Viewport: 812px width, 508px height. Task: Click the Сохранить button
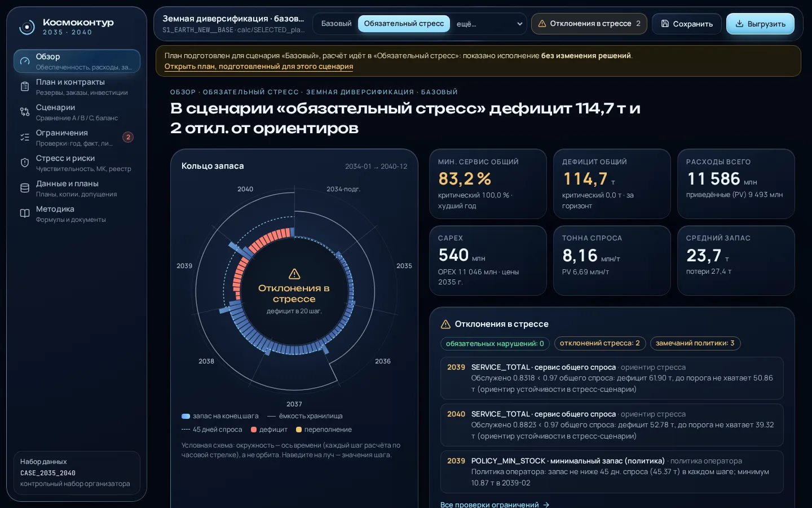pos(687,24)
